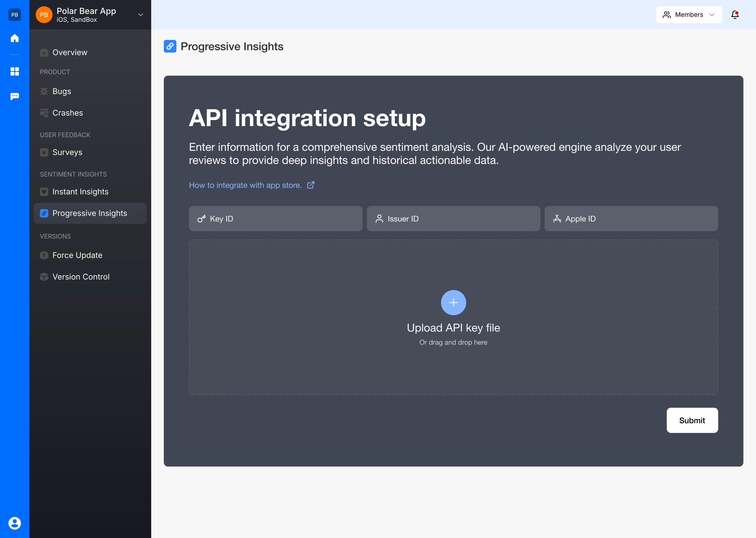Open the dashboard grid icon
This screenshot has height=538, width=756.
pyautogui.click(x=14, y=71)
